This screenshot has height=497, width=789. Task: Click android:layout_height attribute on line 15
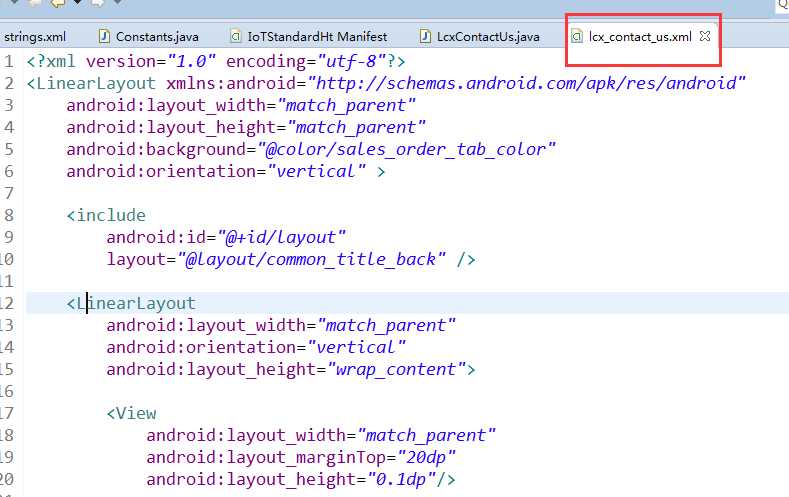[211, 370]
